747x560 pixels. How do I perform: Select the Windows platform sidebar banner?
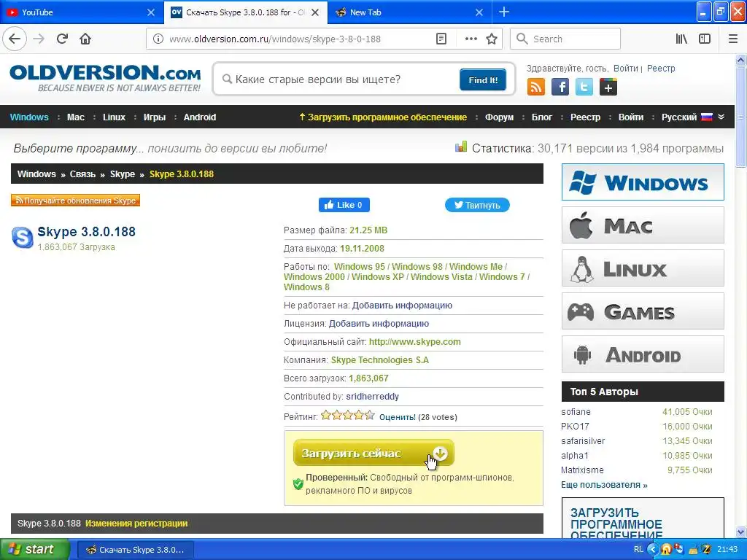643,182
